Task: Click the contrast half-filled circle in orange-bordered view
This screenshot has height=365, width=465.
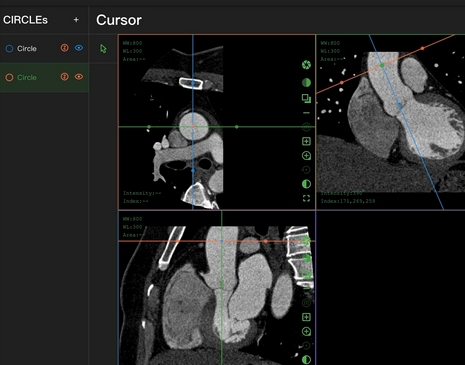Action: [x=306, y=184]
